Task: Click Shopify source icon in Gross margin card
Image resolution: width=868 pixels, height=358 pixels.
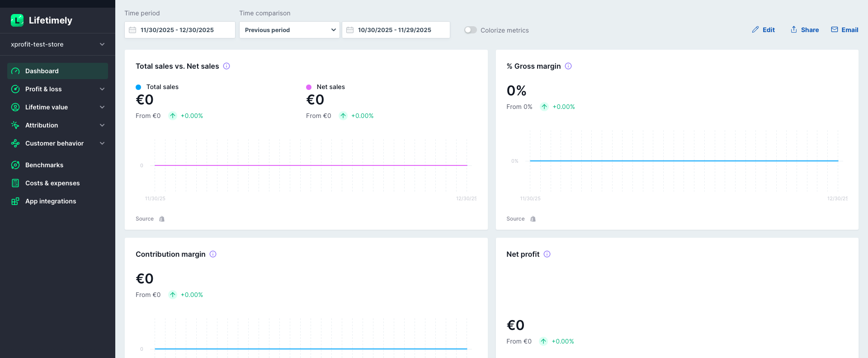Action: 533,219
